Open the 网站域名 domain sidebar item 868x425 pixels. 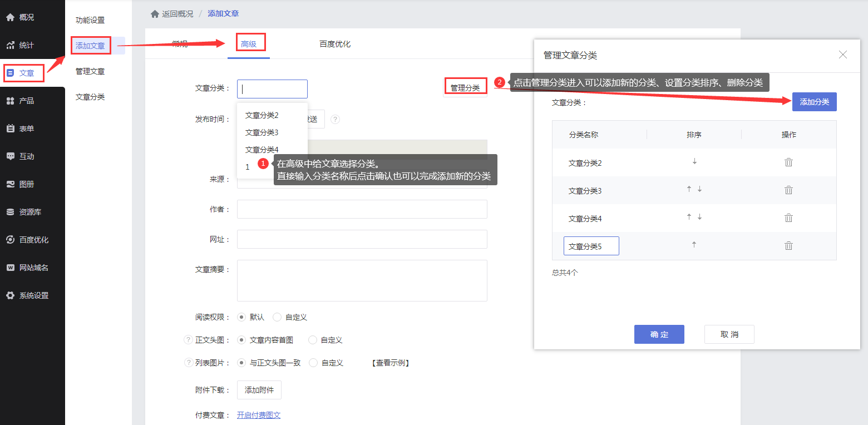tap(32, 268)
